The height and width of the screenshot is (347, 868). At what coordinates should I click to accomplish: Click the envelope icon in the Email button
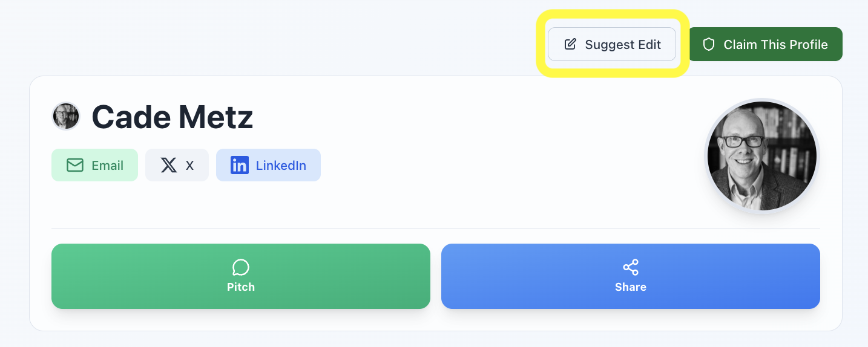(75, 165)
